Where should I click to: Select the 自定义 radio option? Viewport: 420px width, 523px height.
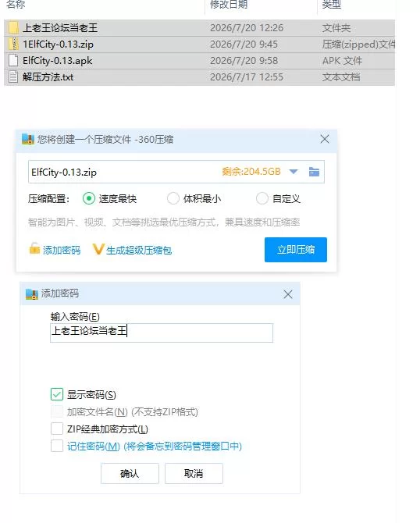[x=262, y=198]
